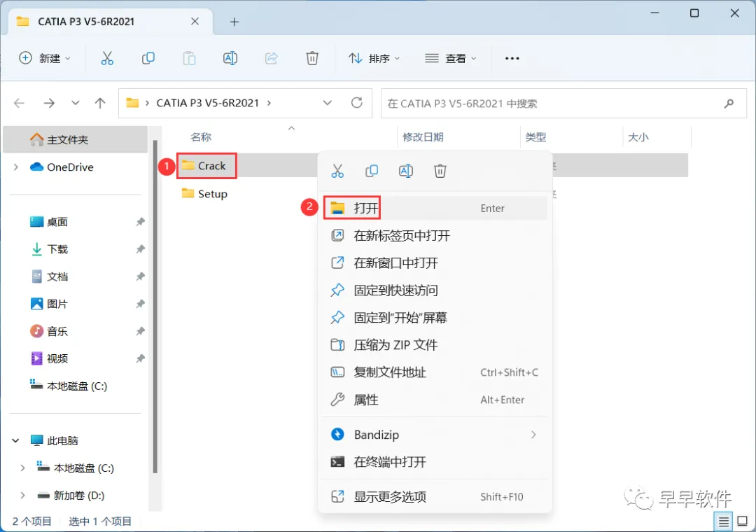Viewport: 756px width, 532px height.
Task: Close the CATIA P3 V5-6R2021 tab
Action: pos(195,21)
